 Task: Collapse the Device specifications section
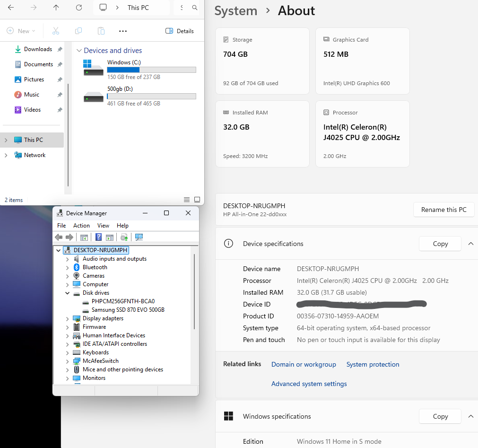coord(471,244)
